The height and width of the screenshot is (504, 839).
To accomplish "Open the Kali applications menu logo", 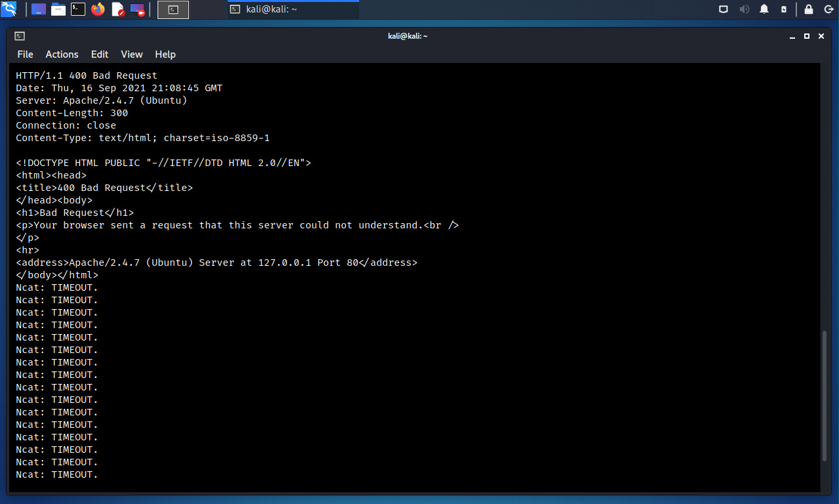I will click(x=9, y=9).
